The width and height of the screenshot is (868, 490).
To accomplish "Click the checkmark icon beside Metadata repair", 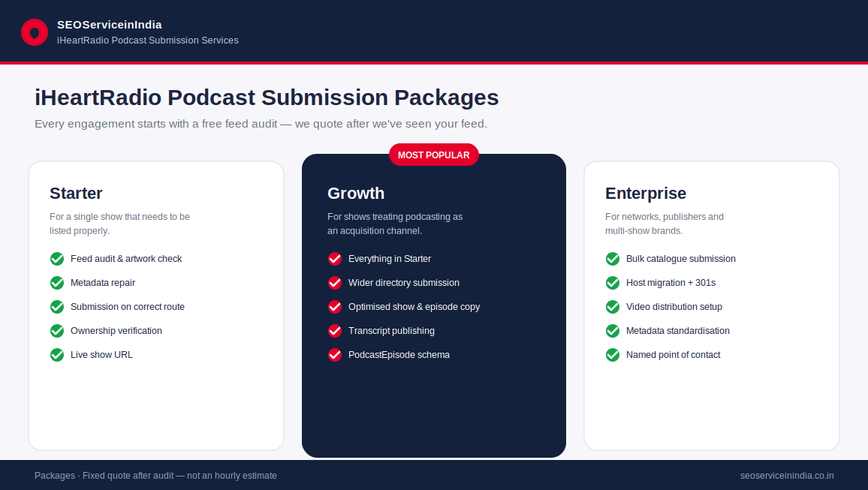I will 57,283.
